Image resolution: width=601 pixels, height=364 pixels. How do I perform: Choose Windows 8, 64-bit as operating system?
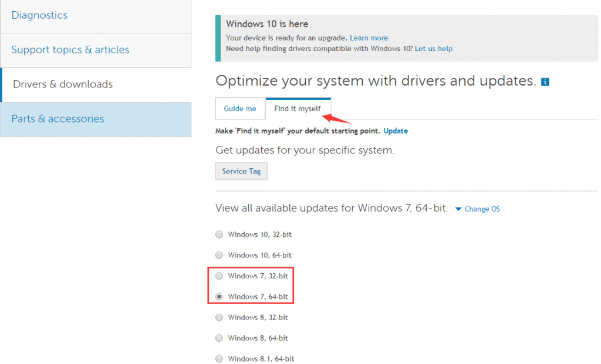click(x=219, y=338)
